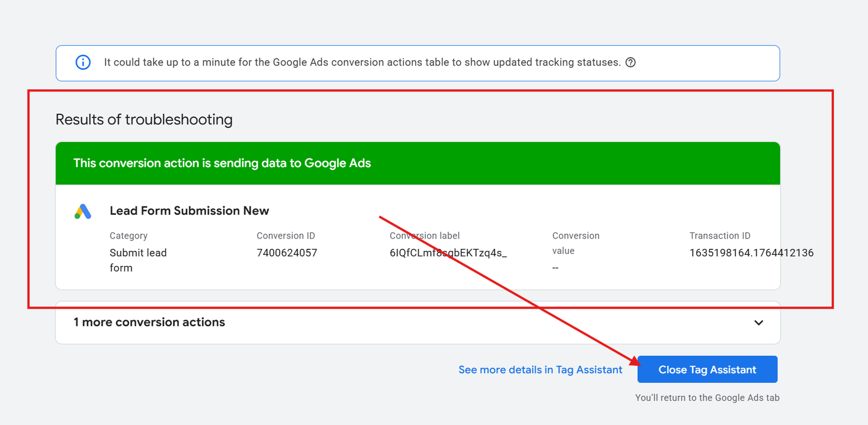The height and width of the screenshot is (425, 868).
Task: Click the Transaction ID column label
Action: pyautogui.click(x=720, y=236)
